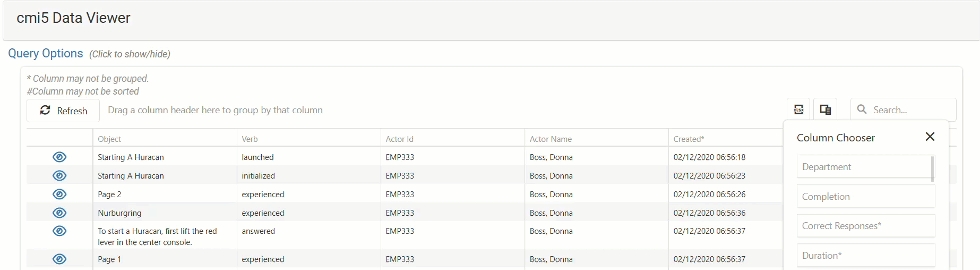Export grid data to XLSX
This screenshot has height=270, width=980.
[x=798, y=109]
